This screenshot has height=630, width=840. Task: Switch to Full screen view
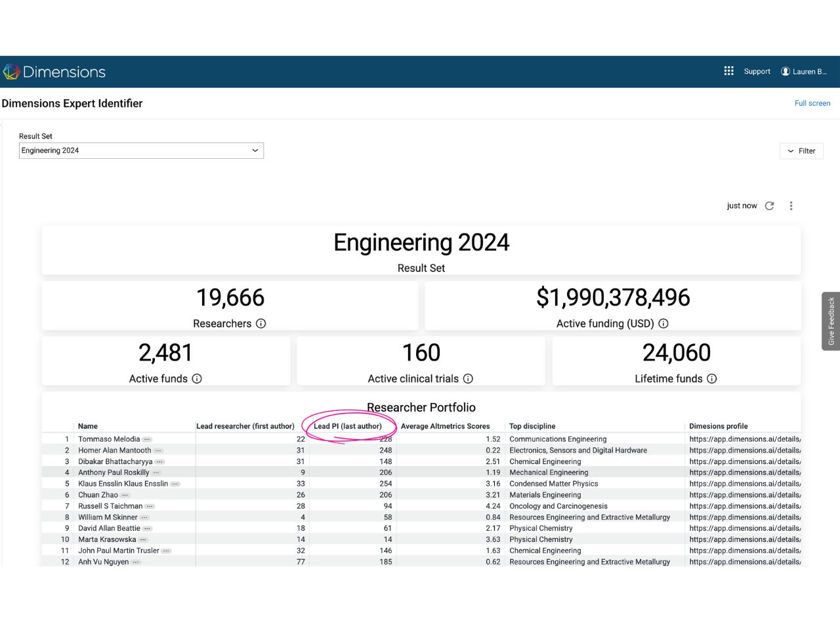coord(812,103)
